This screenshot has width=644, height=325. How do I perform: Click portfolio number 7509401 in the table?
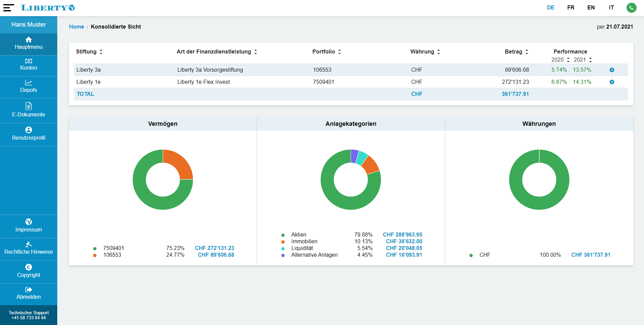click(x=324, y=82)
